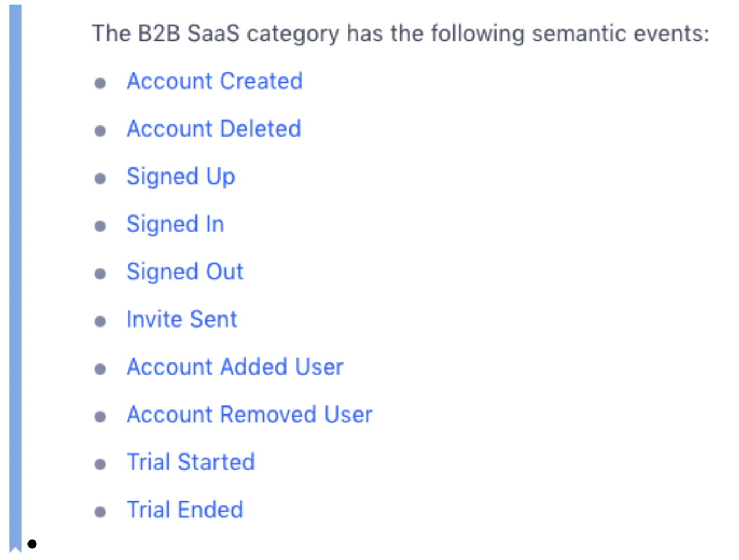Open the Account Created link

click(214, 81)
